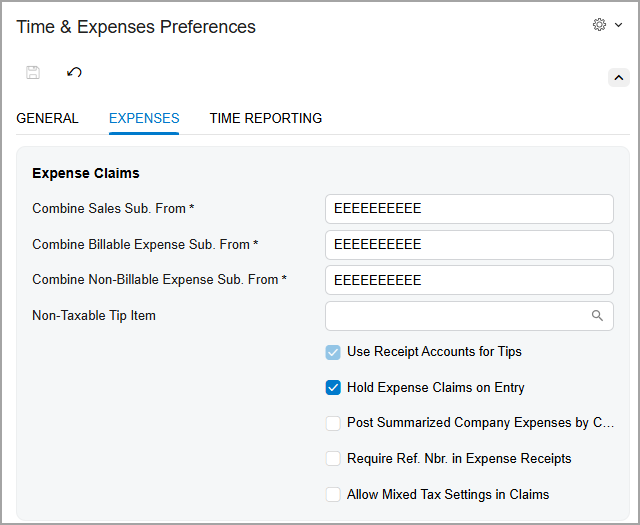
Task: Click Combine Non-Billable Expense Sub. From field
Action: pyautogui.click(x=469, y=280)
